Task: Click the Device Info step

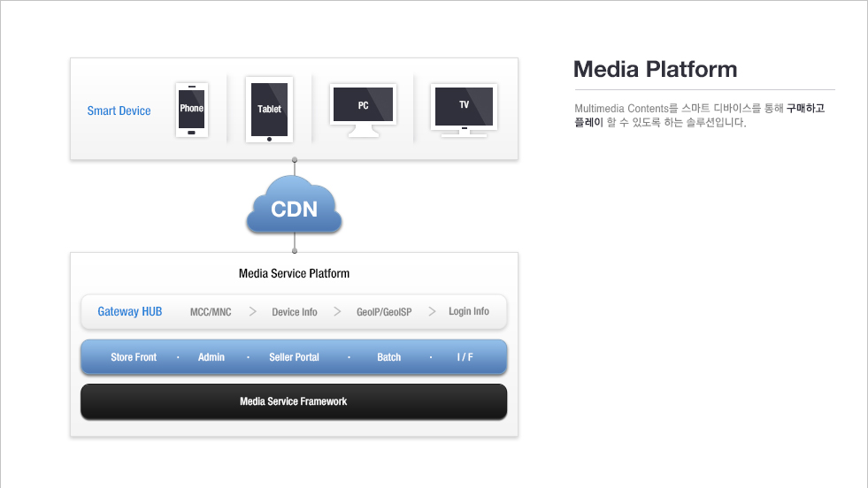Action: [295, 312]
